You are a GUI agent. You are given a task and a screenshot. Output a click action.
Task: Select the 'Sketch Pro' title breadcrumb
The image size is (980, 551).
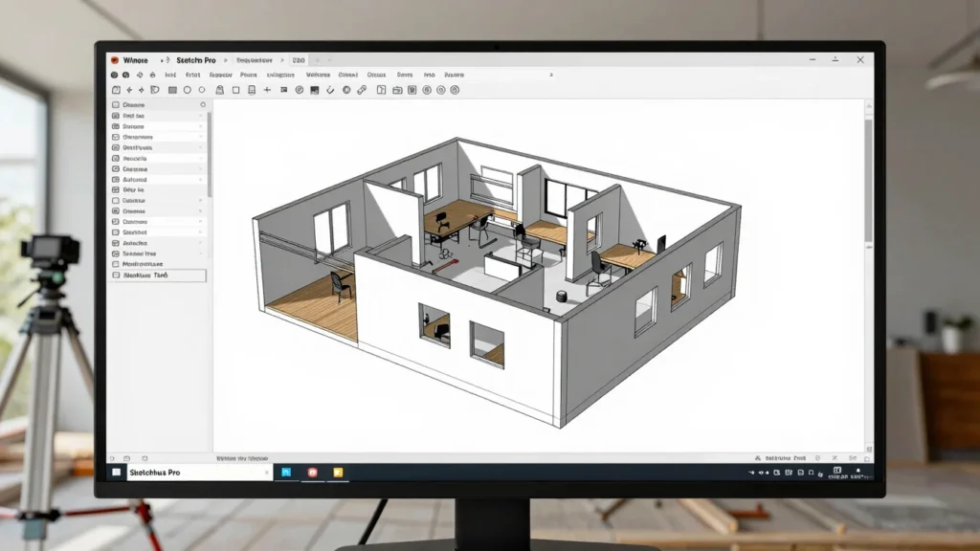195,60
